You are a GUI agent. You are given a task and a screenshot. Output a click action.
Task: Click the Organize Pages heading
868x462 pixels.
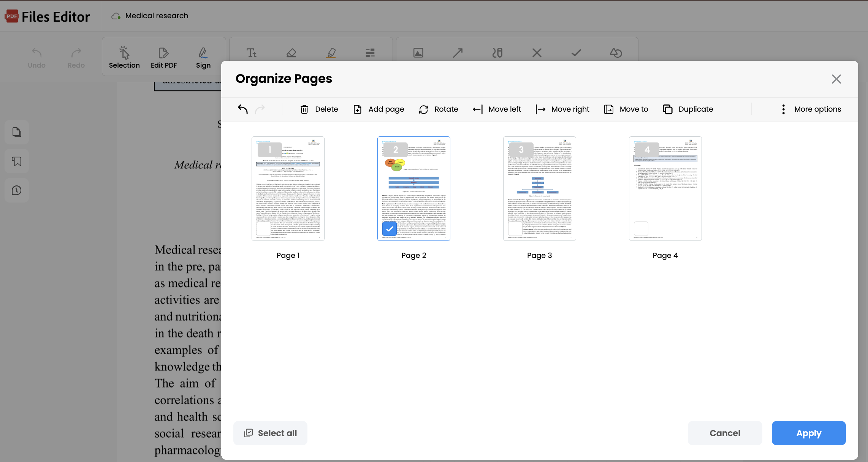(x=284, y=79)
